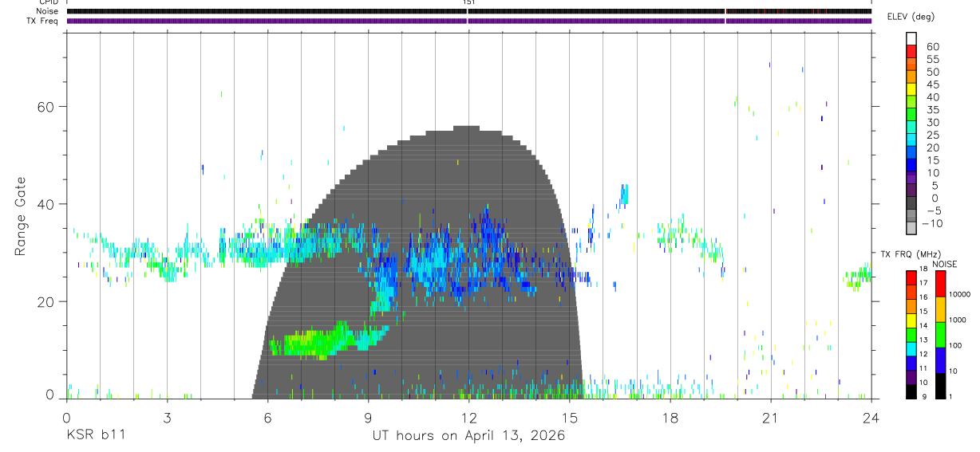Pick the yellow segment of NOISE colorbar
This screenshot has height=452, width=980.
(940, 309)
